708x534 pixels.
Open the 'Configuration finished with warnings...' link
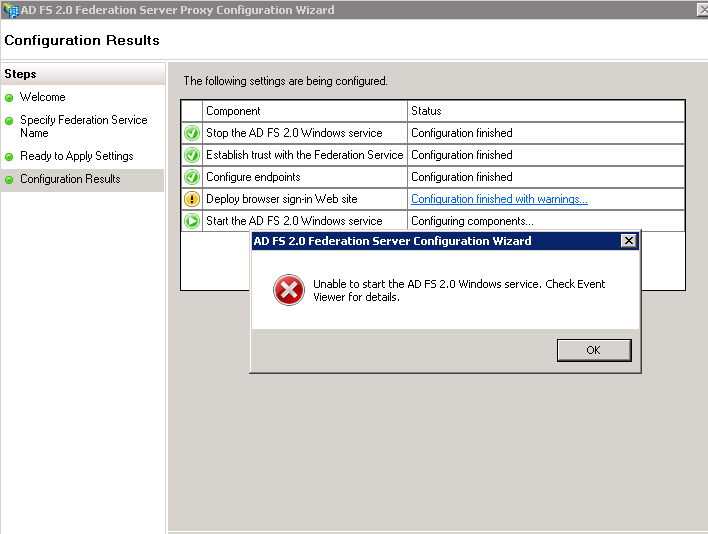(499, 199)
